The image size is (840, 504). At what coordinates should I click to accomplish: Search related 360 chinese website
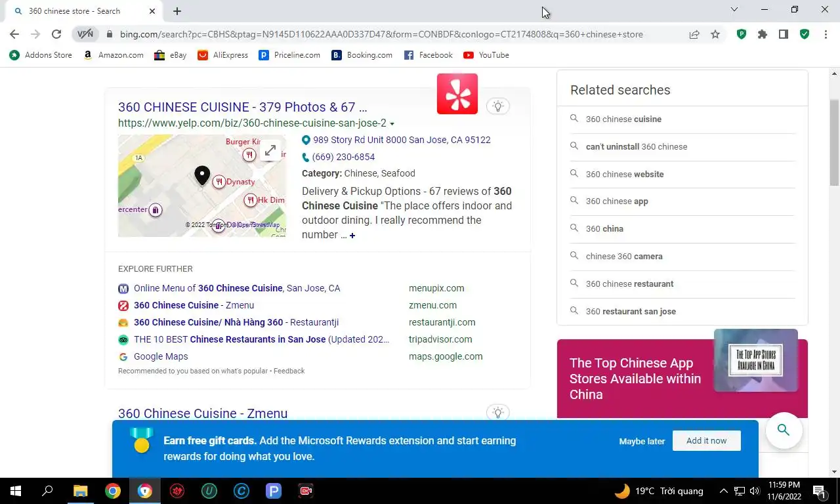[x=625, y=174]
